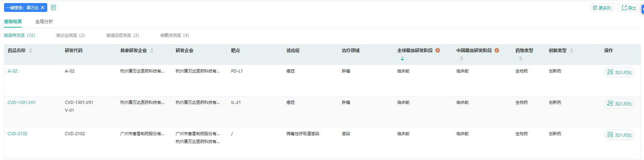
Task: Click 加入对比 in the A-02 row
Action: coord(619,72)
